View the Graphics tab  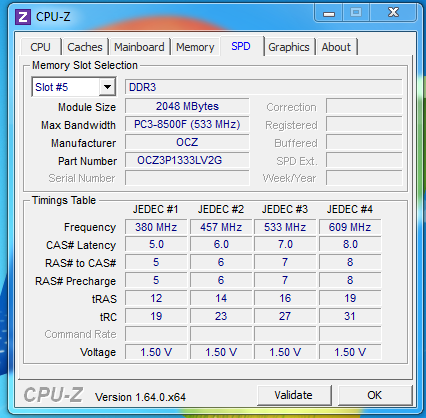click(289, 47)
